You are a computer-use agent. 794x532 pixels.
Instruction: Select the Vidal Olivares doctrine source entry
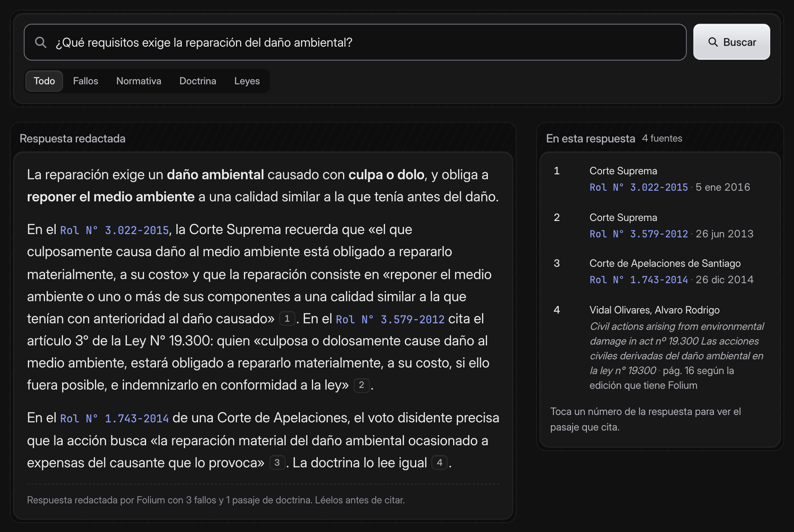point(660,347)
